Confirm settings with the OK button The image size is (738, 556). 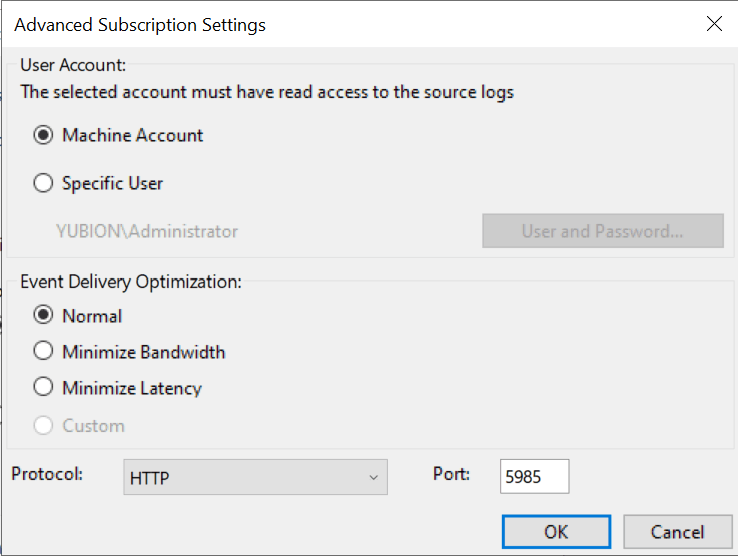click(556, 532)
